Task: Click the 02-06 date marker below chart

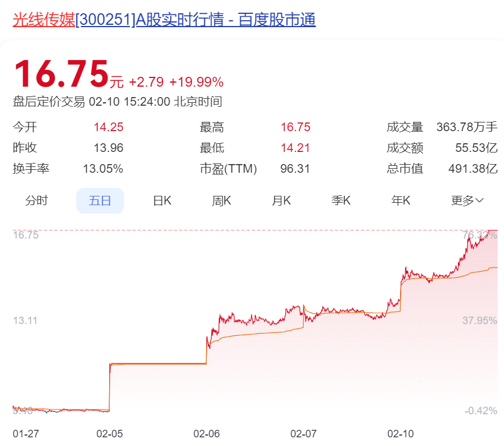Action: point(207,432)
